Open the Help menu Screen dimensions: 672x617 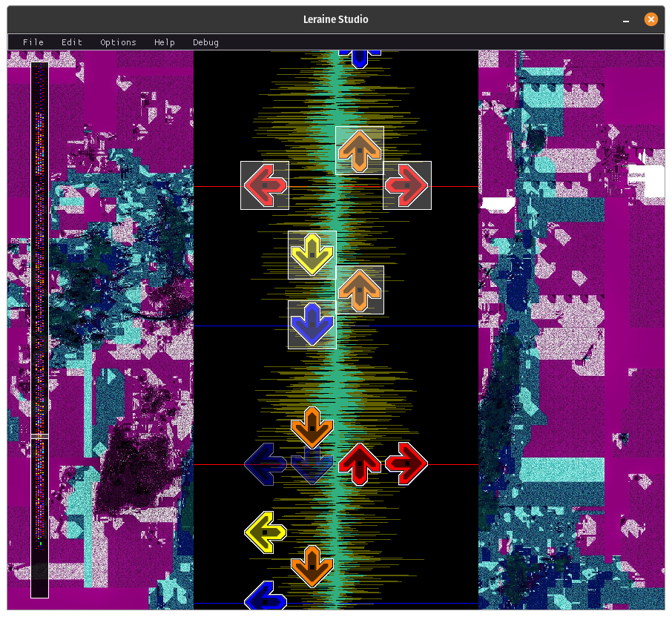click(x=165, y=42)
